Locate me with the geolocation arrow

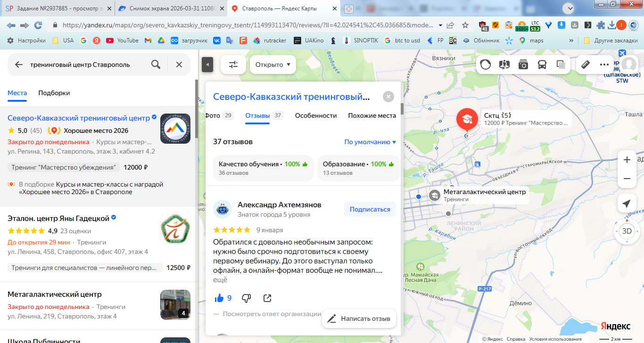[x=627, y=204]
